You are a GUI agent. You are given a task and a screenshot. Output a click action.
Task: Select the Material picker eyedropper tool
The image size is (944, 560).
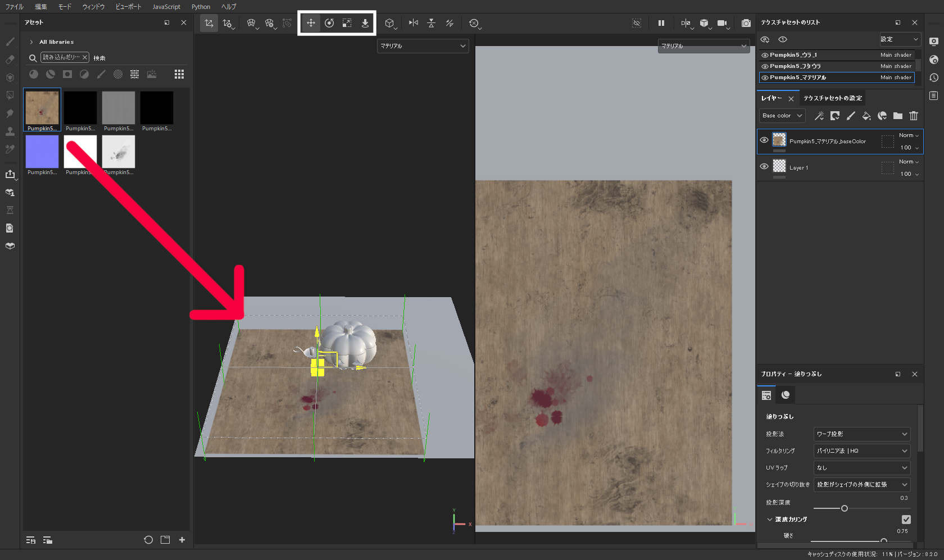click(10, 149)
